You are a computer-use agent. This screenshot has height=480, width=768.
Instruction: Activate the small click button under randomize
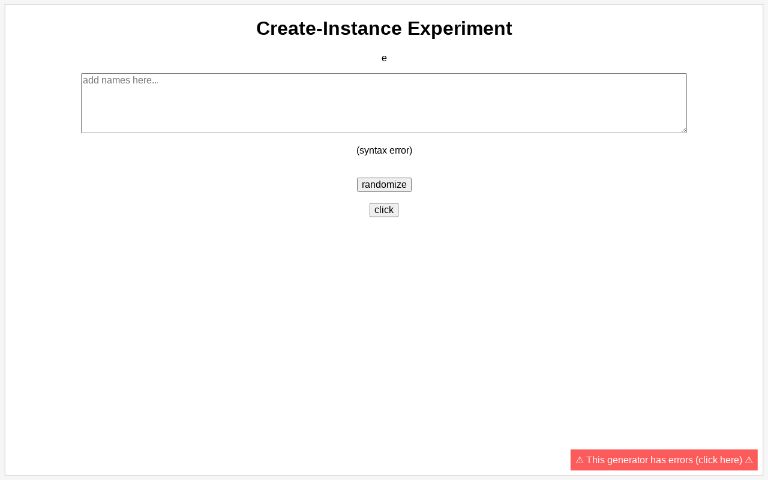384,210
